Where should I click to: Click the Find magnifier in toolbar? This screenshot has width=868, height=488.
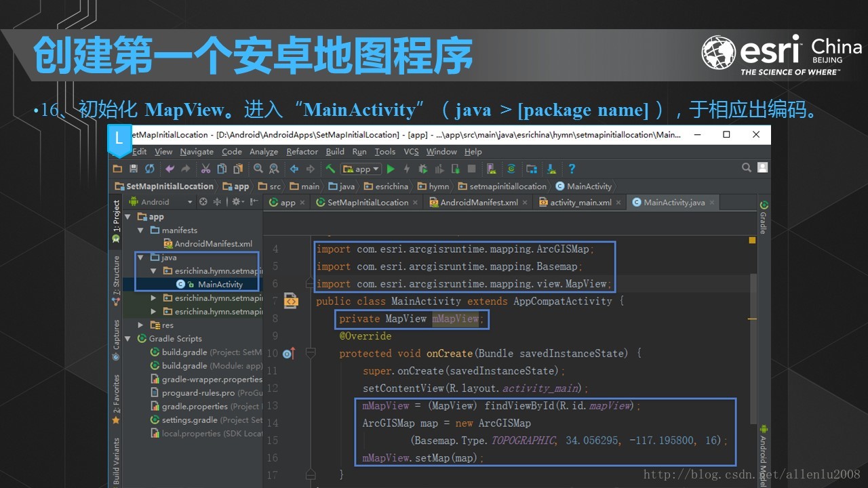point(258,169)
